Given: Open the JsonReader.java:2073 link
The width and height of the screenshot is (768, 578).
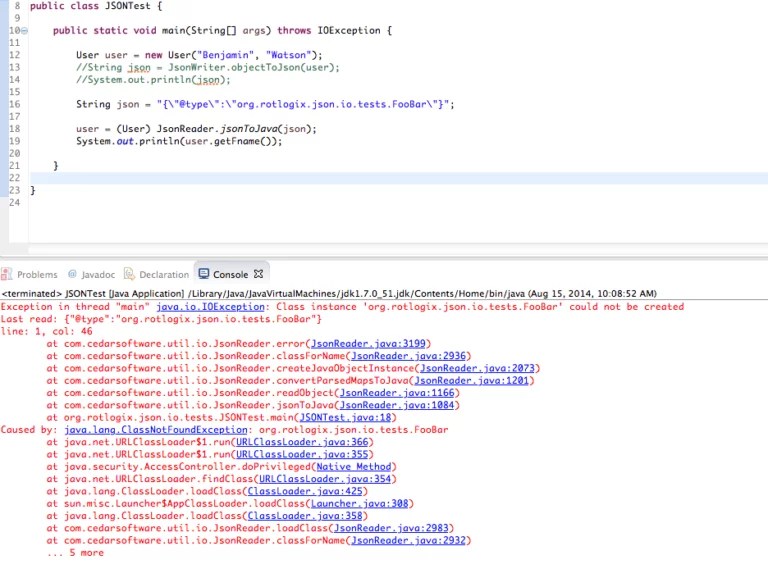Looking at the screenshot, I should click(477, 368).
